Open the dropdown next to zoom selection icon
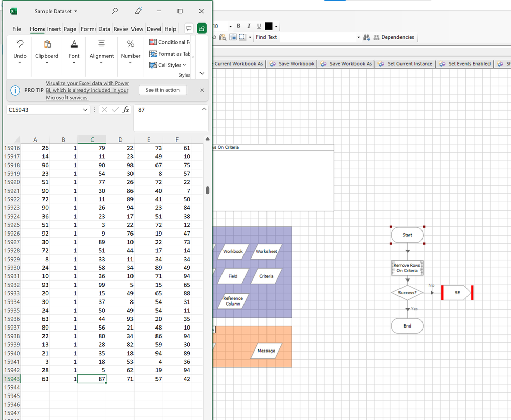 pos(250,37)
